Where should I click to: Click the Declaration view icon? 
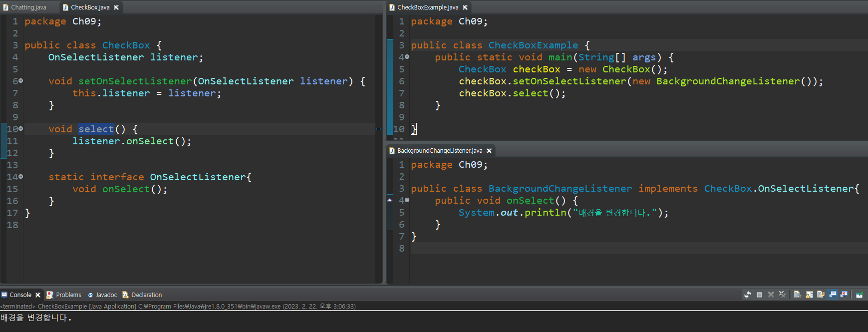(x=126, y=295)
